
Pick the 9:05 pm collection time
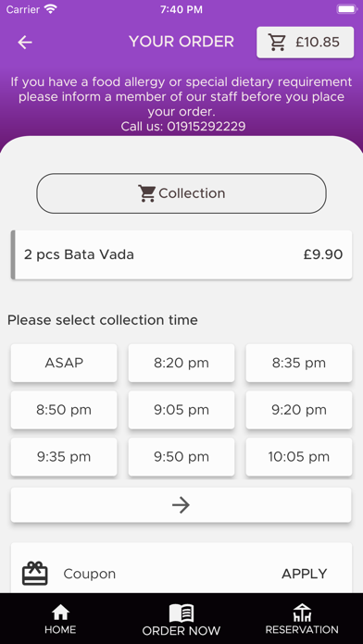(x=181, y=410)
